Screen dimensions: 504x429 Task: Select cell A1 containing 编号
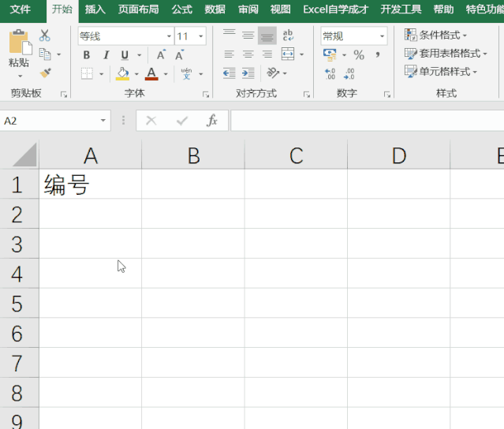pyautogui.click(x=91, y=185)
